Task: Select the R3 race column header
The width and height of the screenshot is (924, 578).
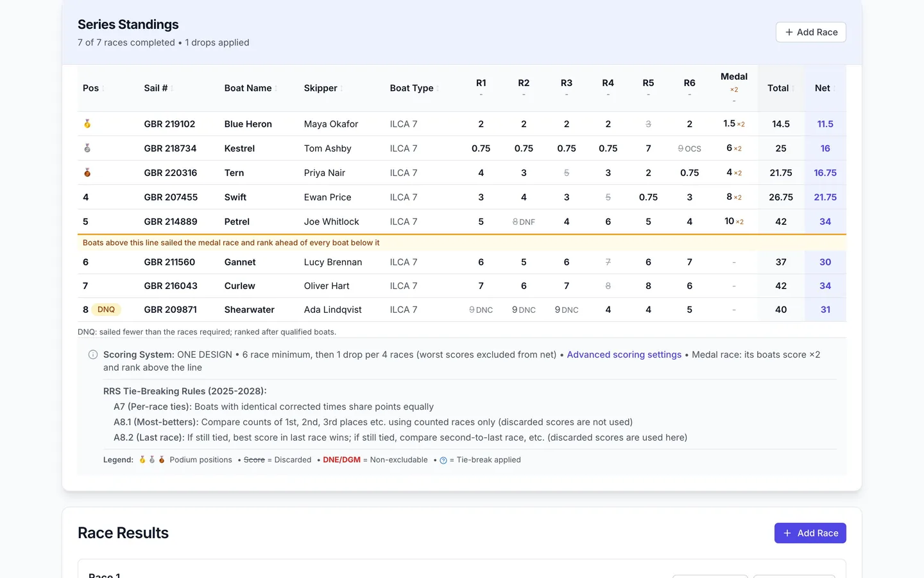Action: pos(567,87)
